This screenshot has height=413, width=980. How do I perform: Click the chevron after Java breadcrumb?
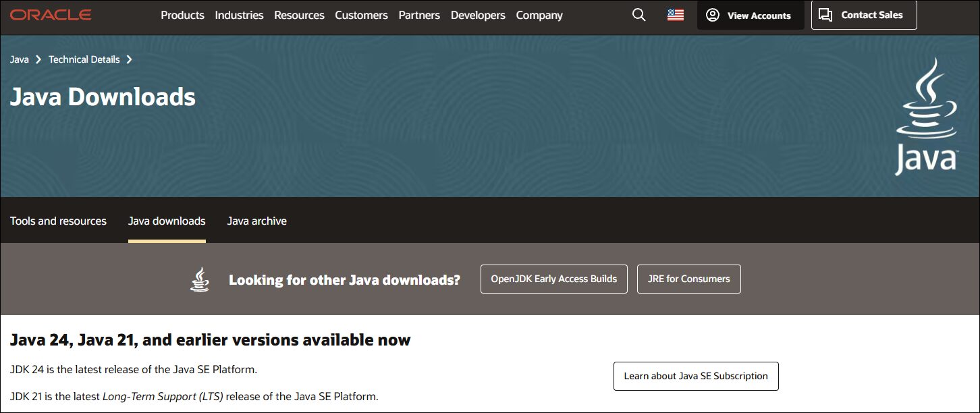[x=38, y=59]
